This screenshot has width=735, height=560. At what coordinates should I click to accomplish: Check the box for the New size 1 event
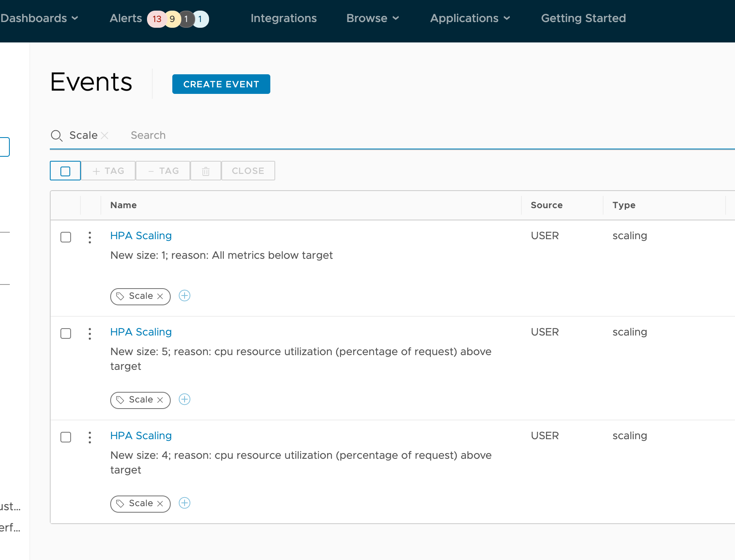[x=66, y=237]
